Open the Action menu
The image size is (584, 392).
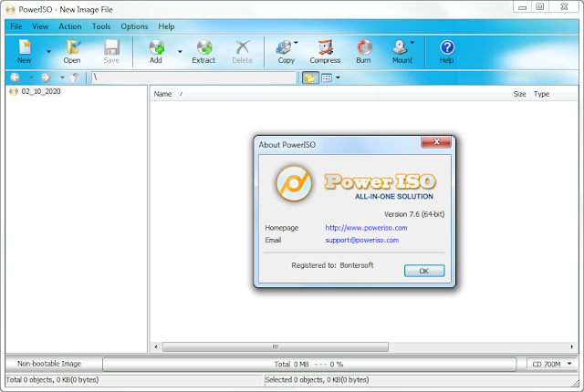click(x=70, y=26)
